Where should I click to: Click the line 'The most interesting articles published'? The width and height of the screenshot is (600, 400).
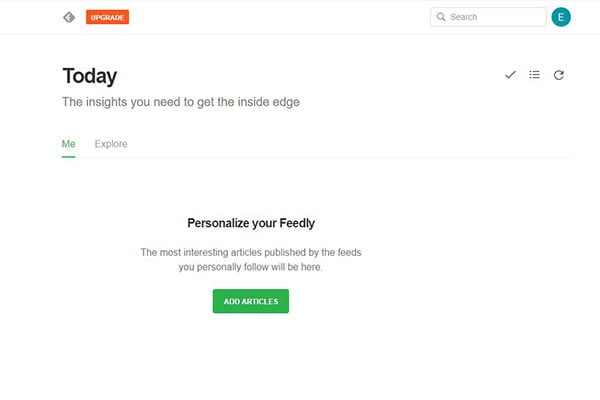(x=251, y=253)
